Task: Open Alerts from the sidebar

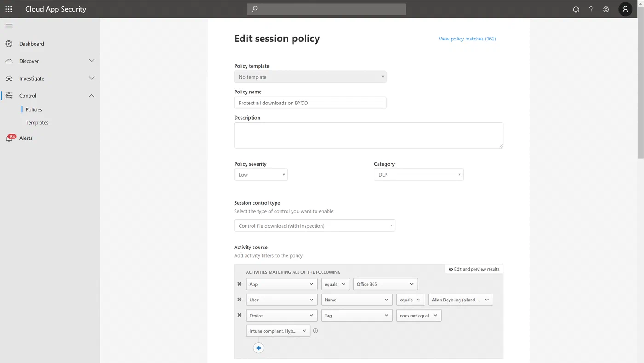Action: coord(26,138)
